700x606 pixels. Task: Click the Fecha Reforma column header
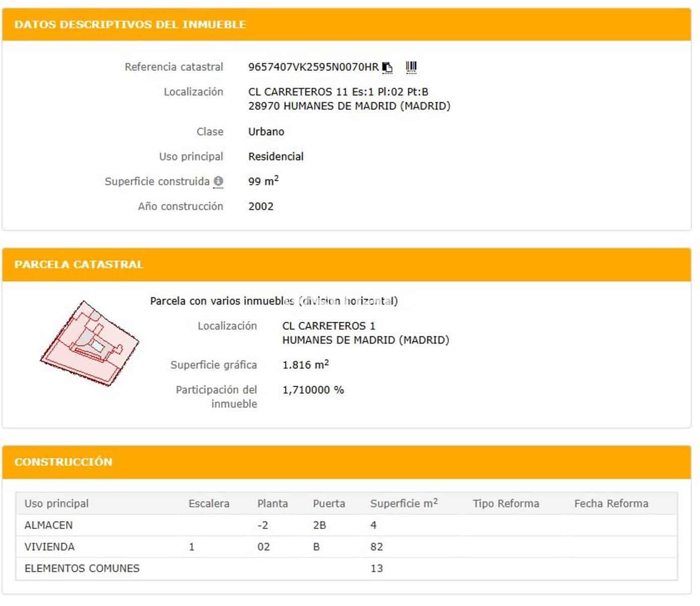tap(612, 503)
